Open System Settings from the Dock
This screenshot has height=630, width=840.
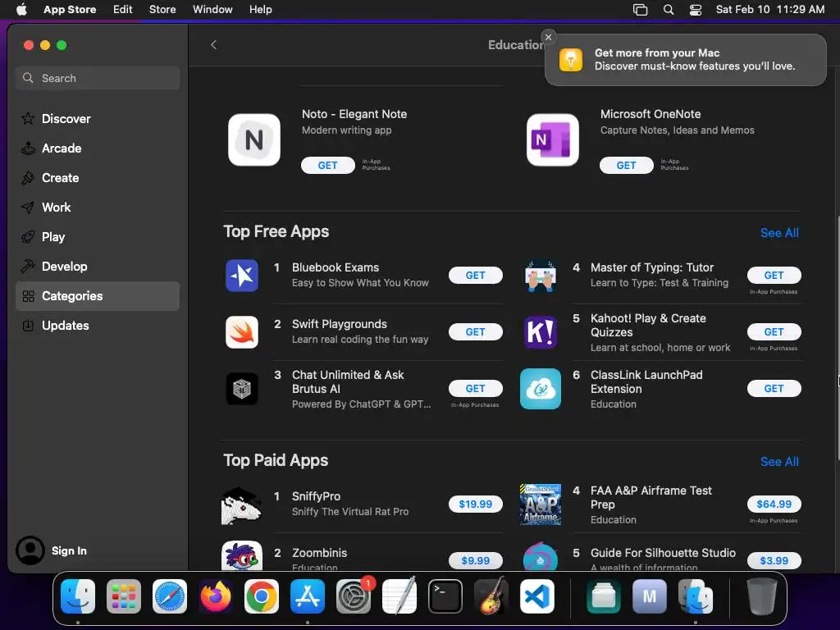(354, 596)
